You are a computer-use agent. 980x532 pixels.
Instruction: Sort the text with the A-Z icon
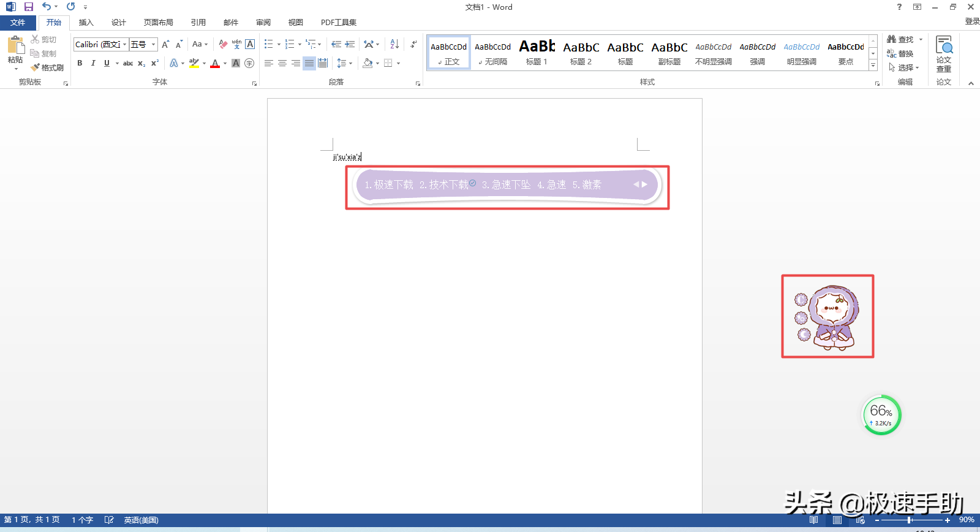394,44
